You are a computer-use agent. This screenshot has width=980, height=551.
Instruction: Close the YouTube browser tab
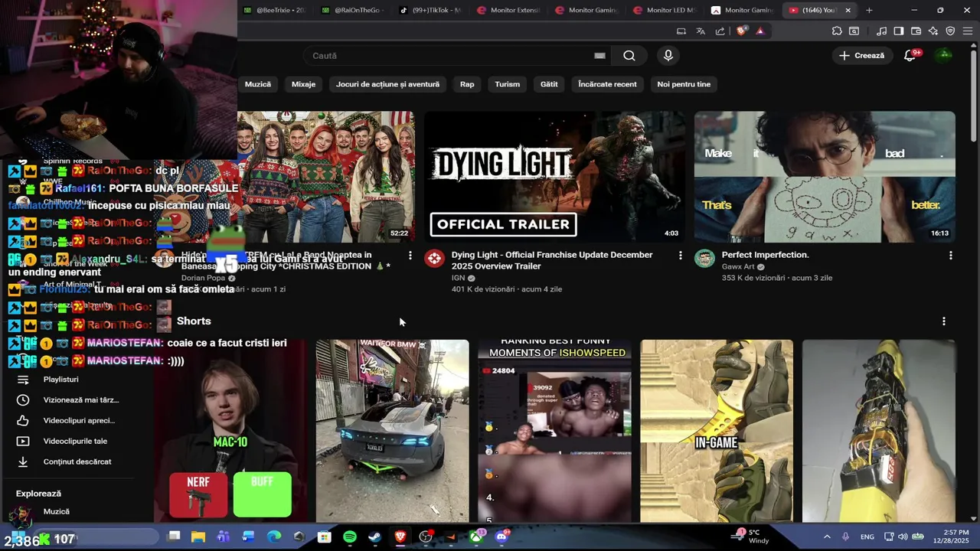click(848, 10)
